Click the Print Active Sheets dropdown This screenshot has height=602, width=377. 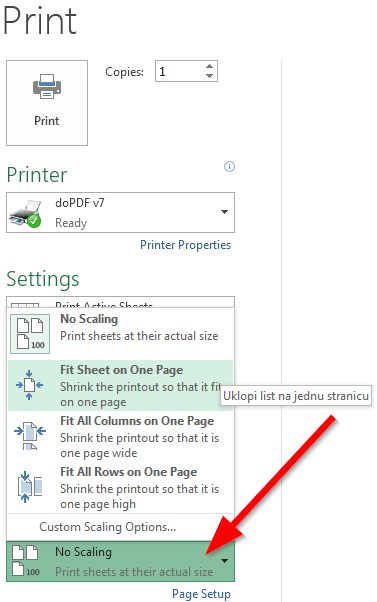[120, 302]
